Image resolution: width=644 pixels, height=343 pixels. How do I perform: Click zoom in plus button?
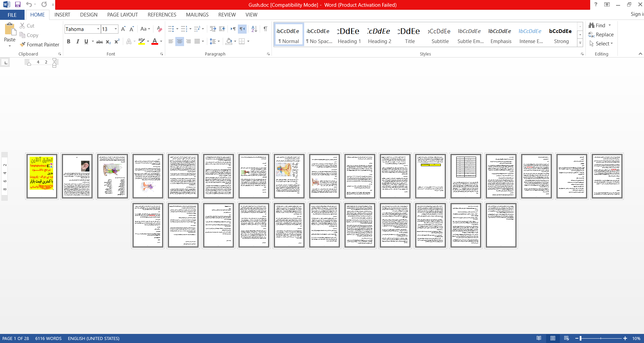[625, 338]
